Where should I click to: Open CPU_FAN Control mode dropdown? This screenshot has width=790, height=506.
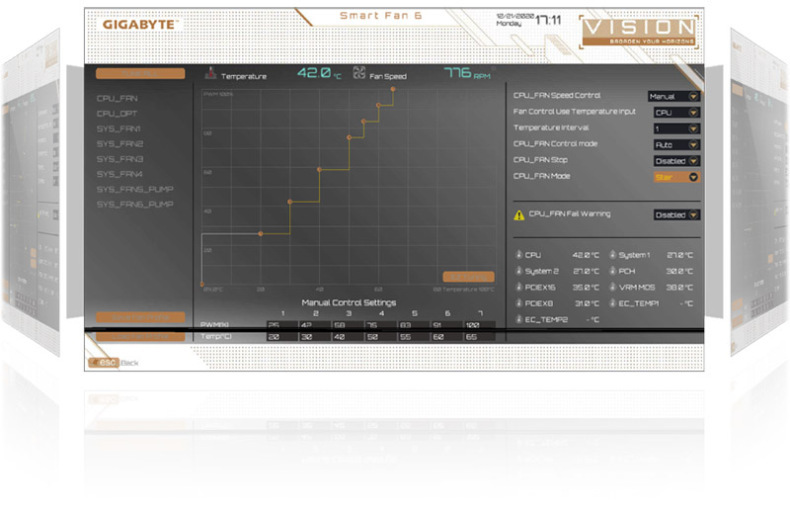pyautogui.click(x=677, y=145)
